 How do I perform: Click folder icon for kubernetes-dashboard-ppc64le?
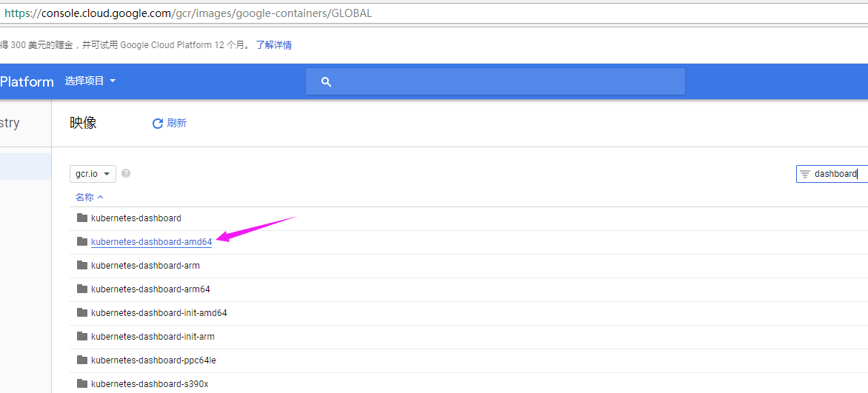coord(82,360)
